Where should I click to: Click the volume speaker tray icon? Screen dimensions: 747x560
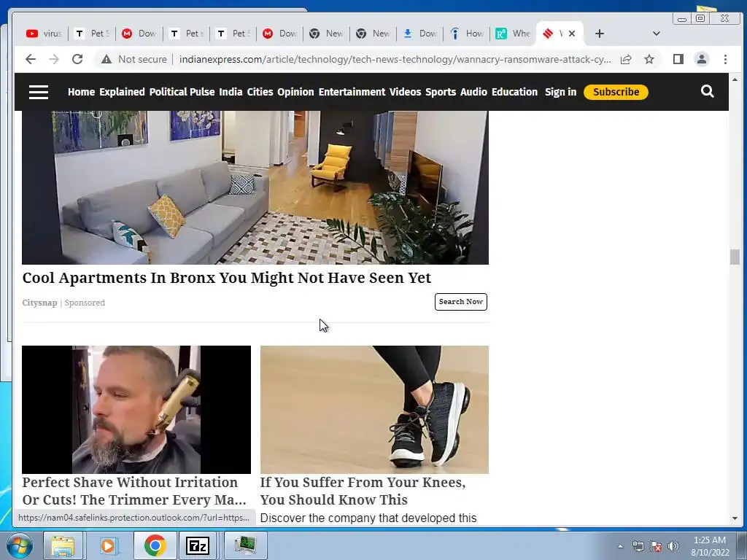tap(673, 546)
